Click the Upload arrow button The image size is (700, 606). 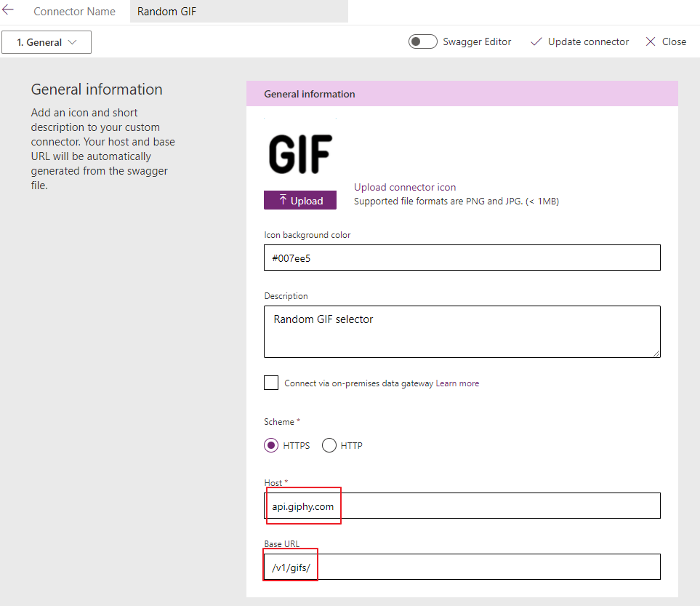click(x=299, y=201)
